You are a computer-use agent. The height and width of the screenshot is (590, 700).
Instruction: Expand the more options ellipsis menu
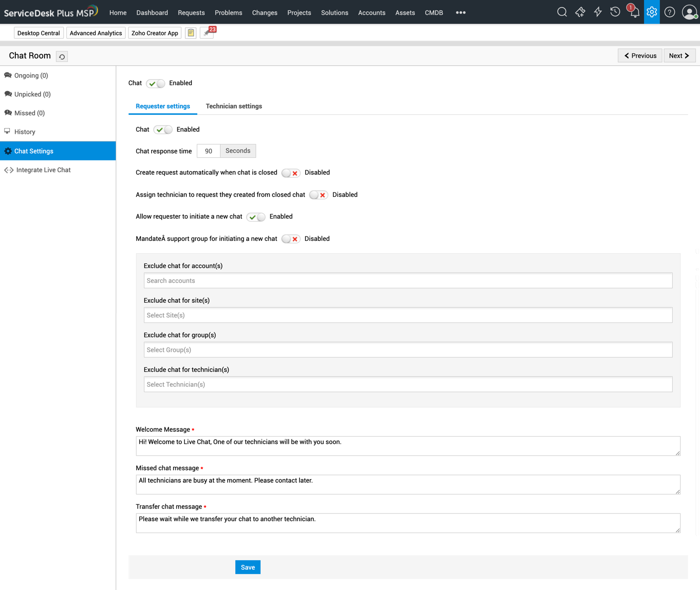[x=460, y=12]
